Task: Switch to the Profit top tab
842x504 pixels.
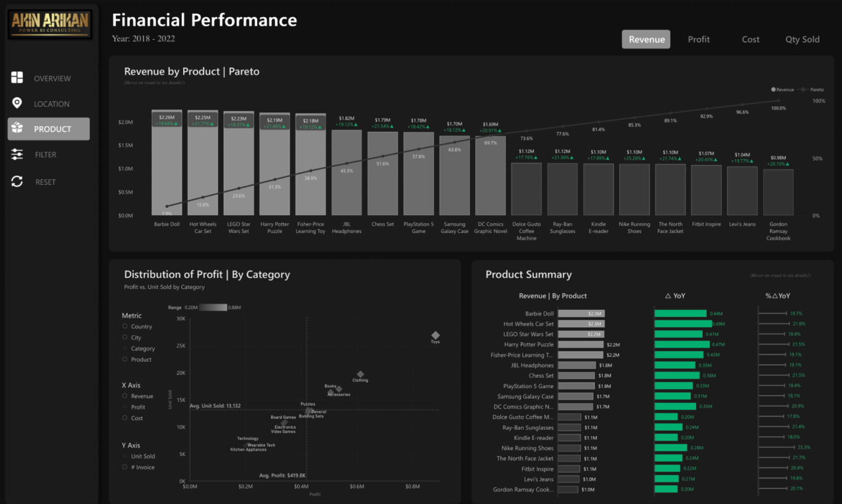Action: 699,39
